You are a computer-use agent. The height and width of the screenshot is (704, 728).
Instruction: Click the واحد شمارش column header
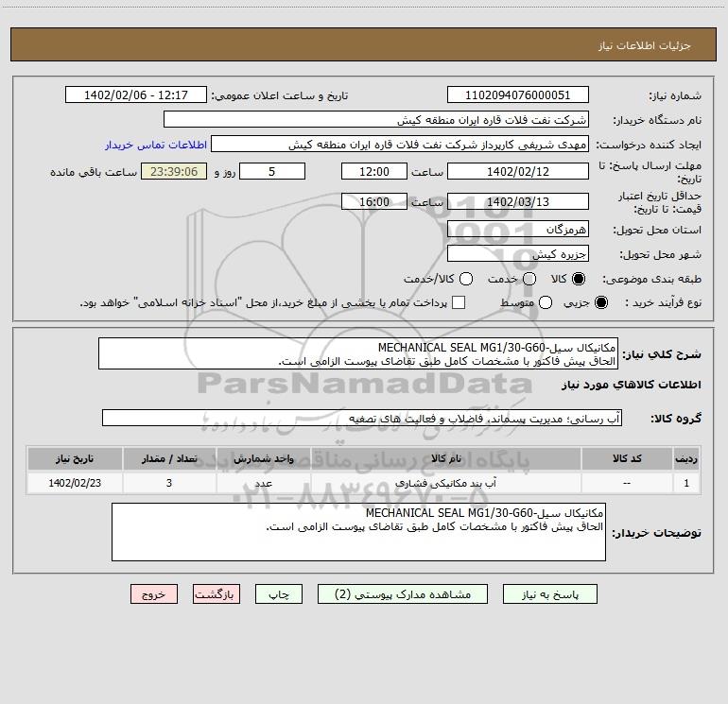pos(263,458)
